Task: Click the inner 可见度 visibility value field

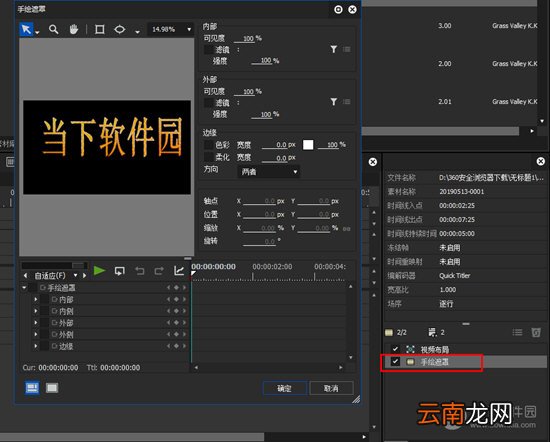Action: 244,39
